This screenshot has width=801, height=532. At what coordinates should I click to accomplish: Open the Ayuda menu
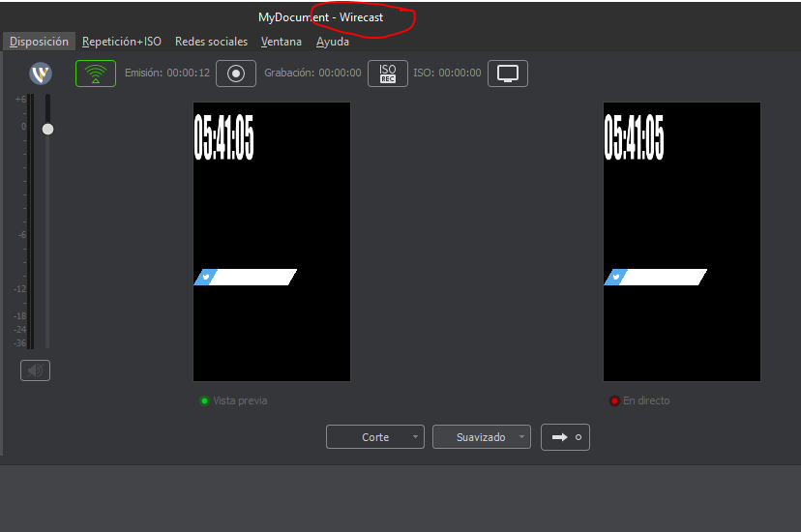point(333,42)
